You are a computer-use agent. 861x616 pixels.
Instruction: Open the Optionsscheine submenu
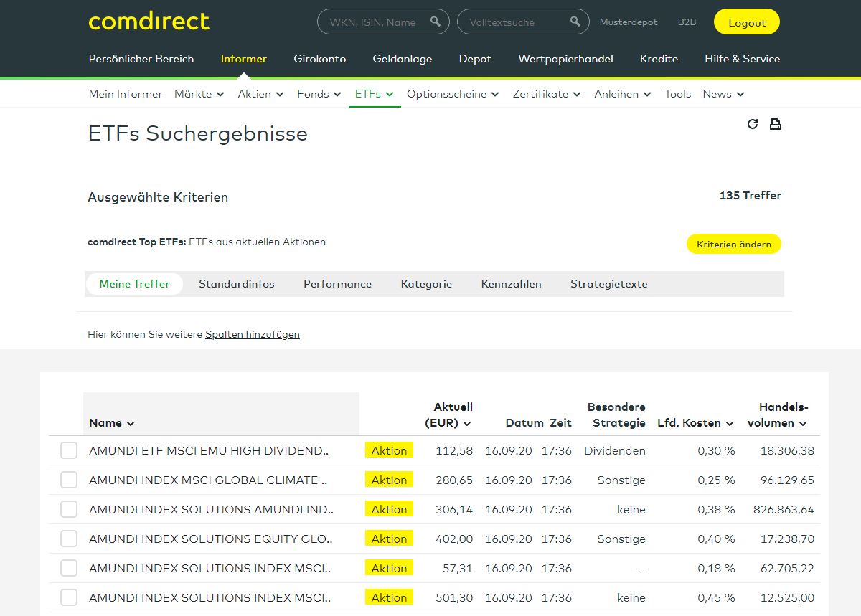pos(452,94)
